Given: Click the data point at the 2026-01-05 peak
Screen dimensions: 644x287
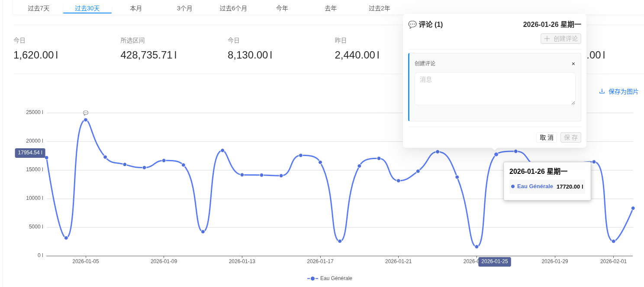Looking at the screenshot, I should [86, 120].
